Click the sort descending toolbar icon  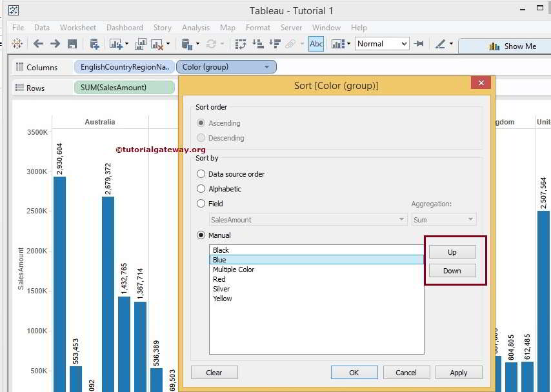point(274,44)
